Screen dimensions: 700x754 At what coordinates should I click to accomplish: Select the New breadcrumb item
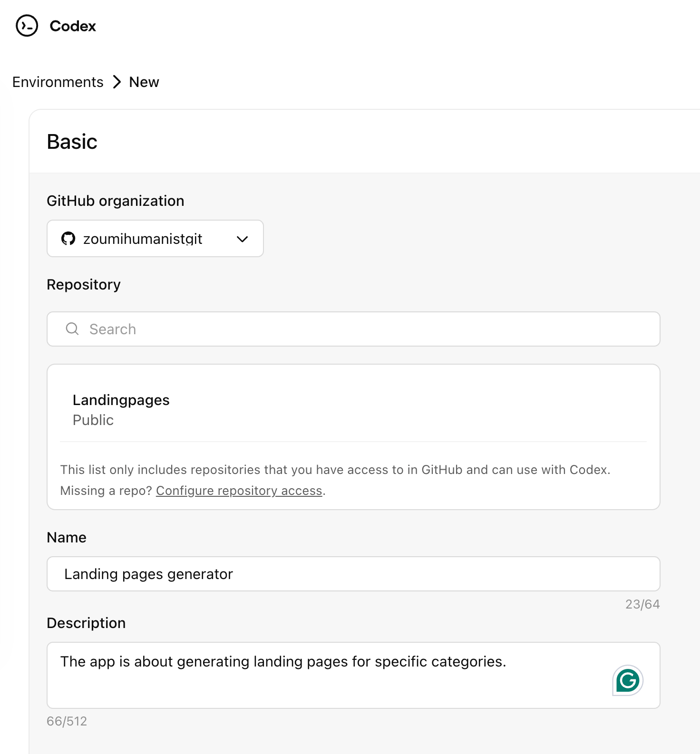tap(144, 82)
